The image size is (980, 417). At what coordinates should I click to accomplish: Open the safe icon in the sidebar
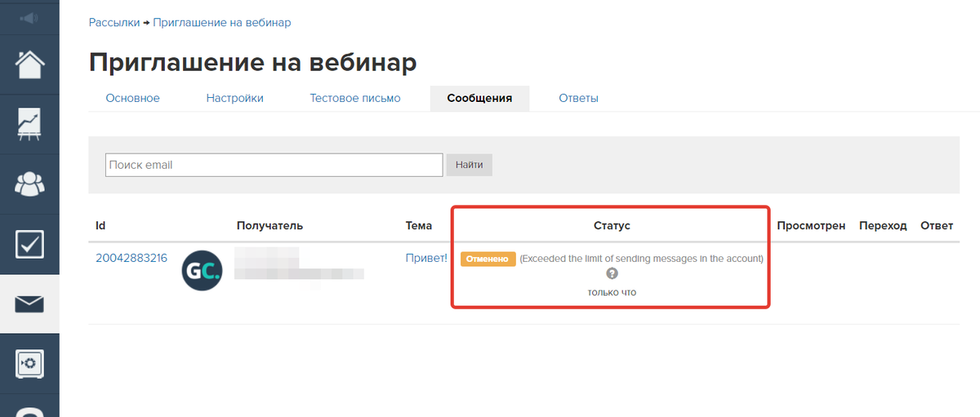coord(29,363)
